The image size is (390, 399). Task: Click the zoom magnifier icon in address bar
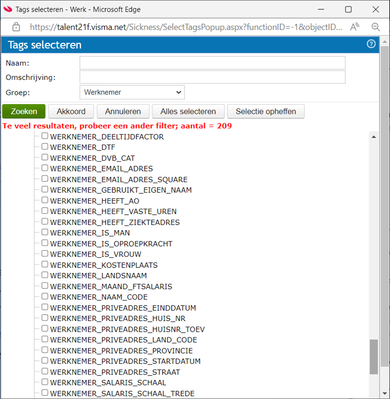[376, 27]
